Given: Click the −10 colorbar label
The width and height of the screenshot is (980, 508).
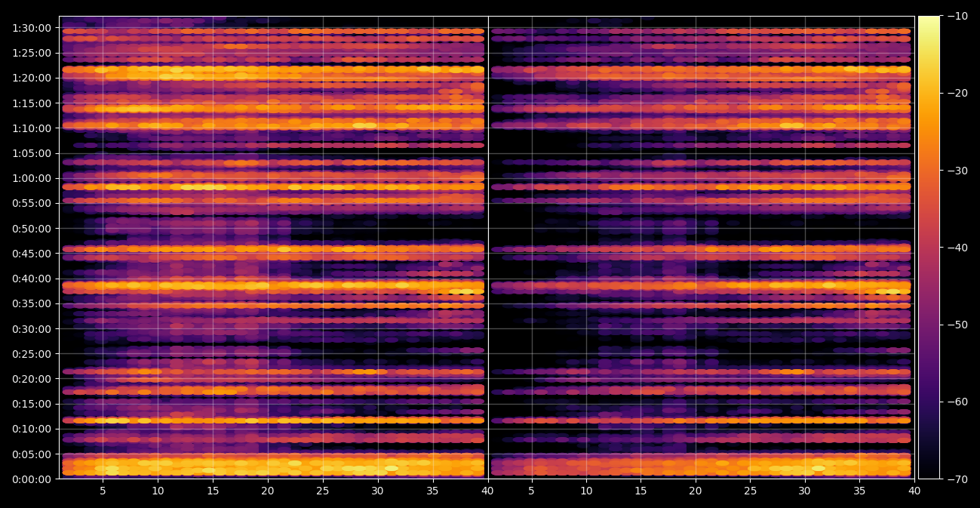Looking at the screenshot, I should pos(956,16).
